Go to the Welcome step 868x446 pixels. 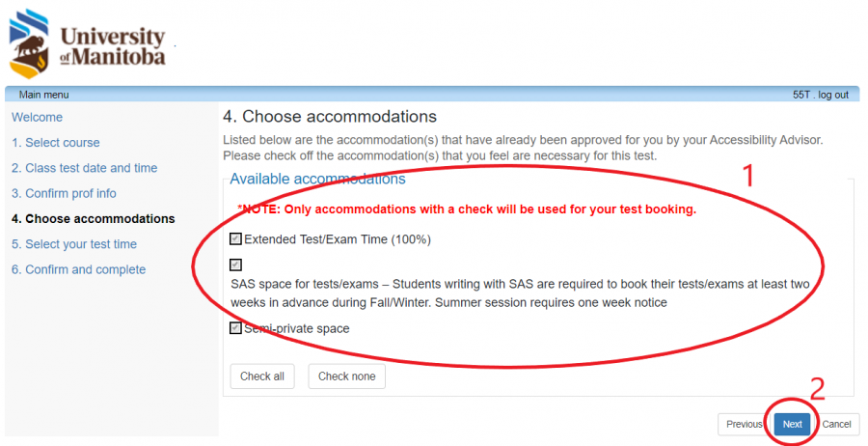pyautogui.click(x=37, y=118)
